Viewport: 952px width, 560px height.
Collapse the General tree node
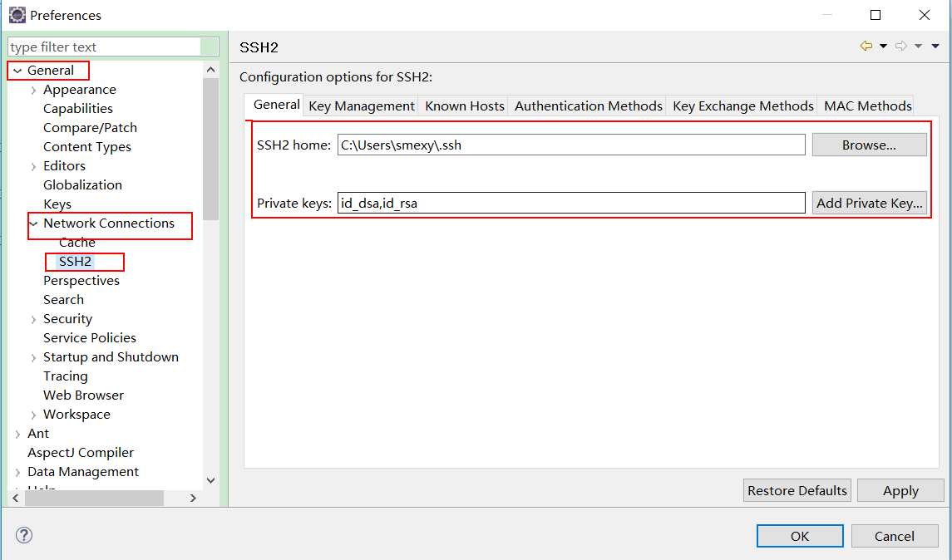(x=17, y=71)
